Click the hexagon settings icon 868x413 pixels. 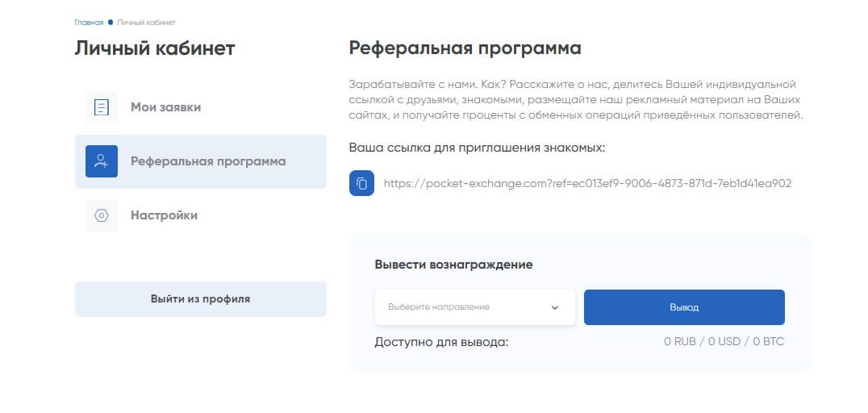click(102, 215)
